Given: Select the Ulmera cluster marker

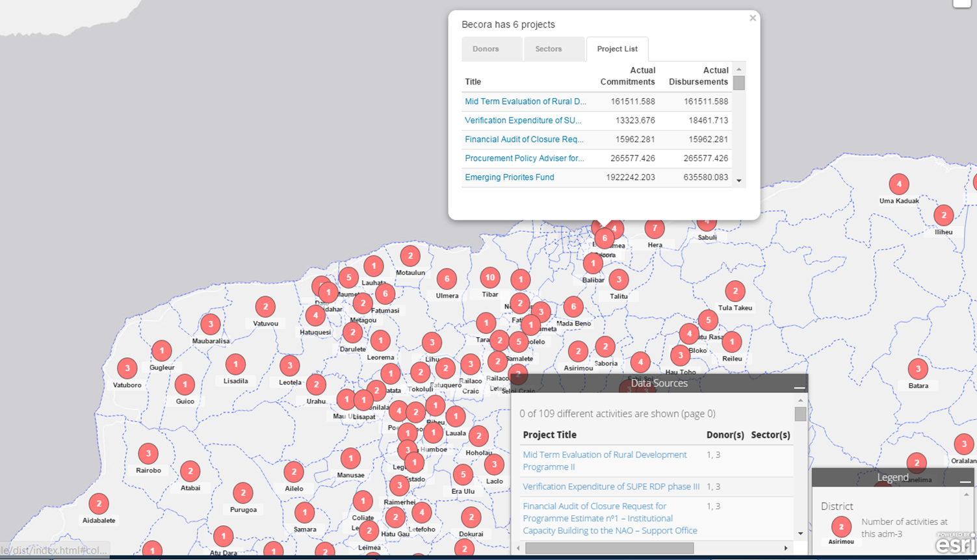Looking at the screenshot, I should pos(447,279).
